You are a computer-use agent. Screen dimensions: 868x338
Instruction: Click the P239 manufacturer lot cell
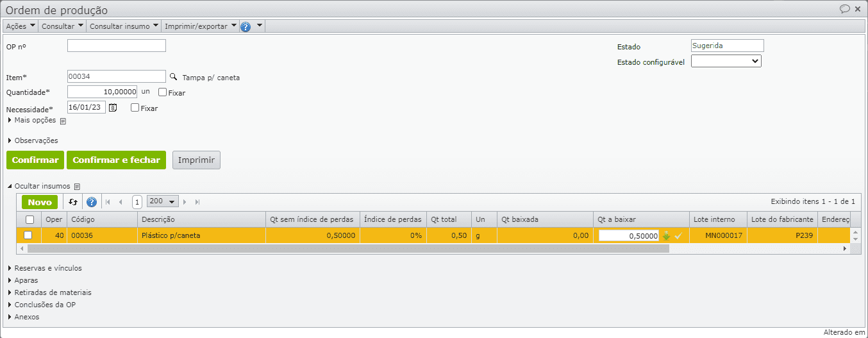click(783, 235)
